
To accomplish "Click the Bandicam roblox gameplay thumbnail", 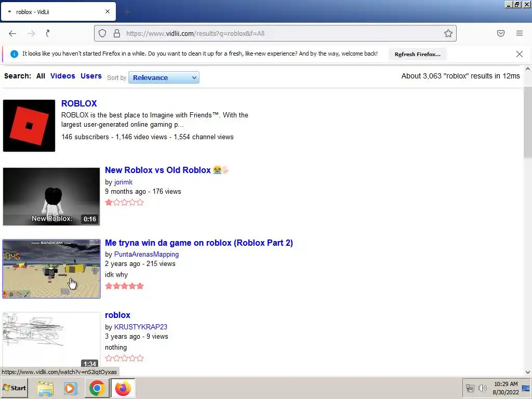I will [x=51, y=269].
